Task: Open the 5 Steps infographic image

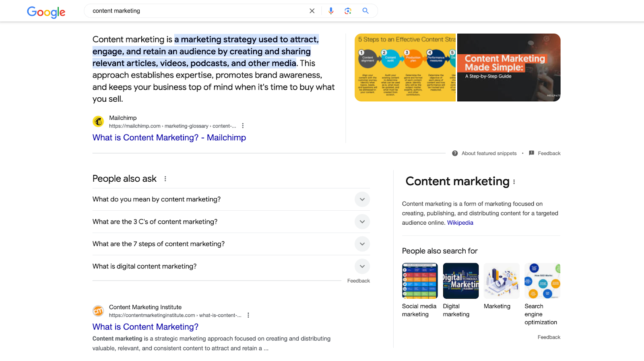Action: 405,68
